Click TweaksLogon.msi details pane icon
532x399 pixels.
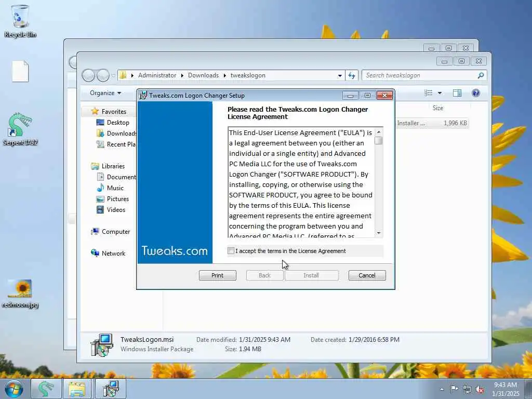(102, 345)
